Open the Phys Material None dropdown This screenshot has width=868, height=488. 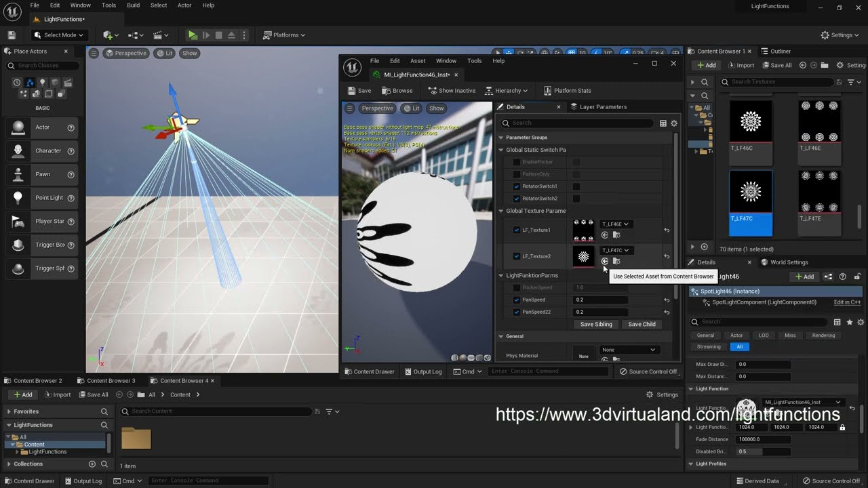click(x=629, y=350)
